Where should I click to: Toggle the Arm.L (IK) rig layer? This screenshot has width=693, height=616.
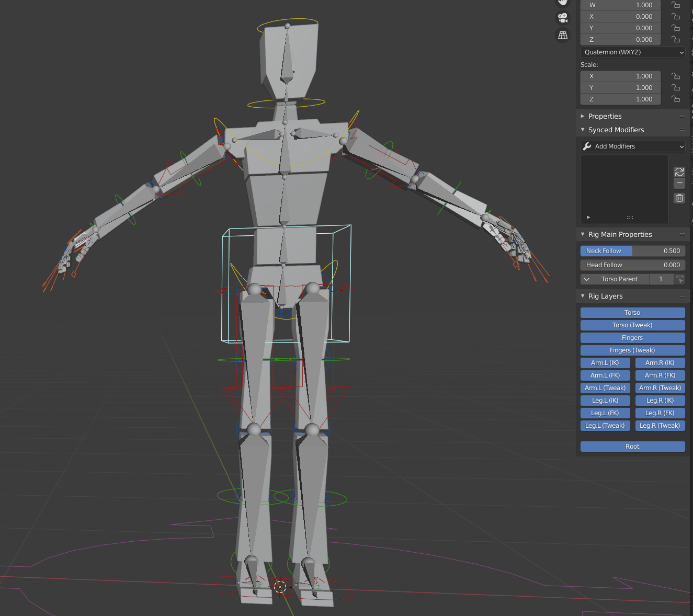[x=605, y=363]
